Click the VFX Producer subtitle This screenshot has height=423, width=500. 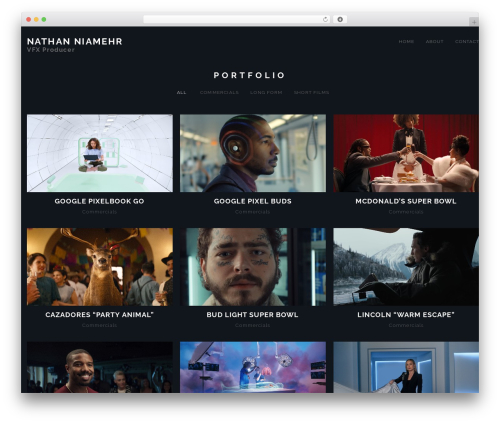point(51,50)
